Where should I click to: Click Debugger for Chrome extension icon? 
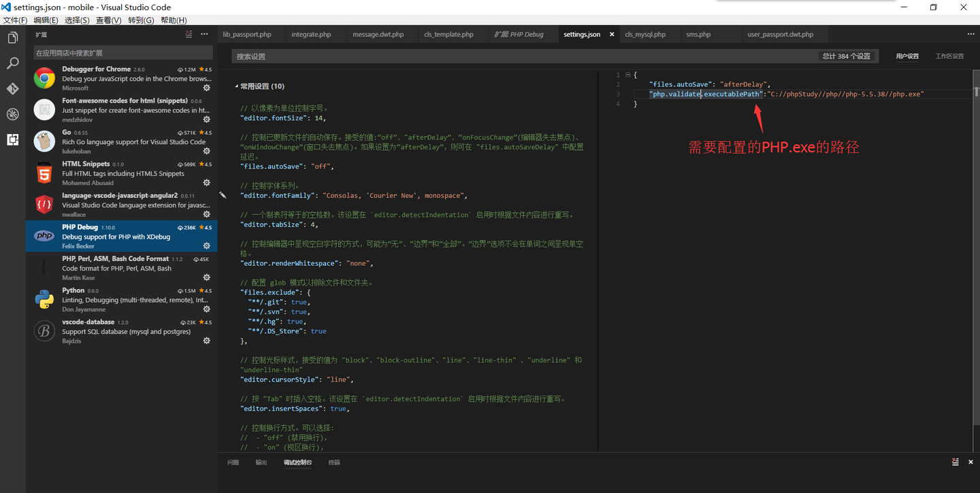point(44,78)
